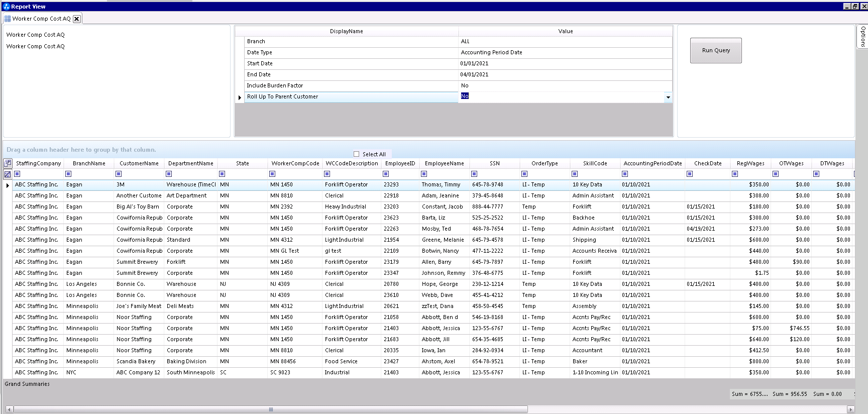Open the Roll Up To Parent Customer dropdown arrow

(668, 97)
